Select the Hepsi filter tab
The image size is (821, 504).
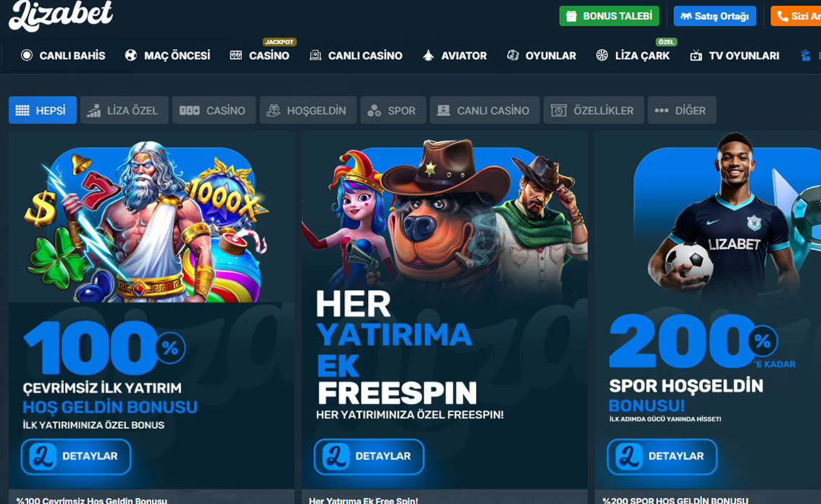pyautogui.click(x=42, y=110)
